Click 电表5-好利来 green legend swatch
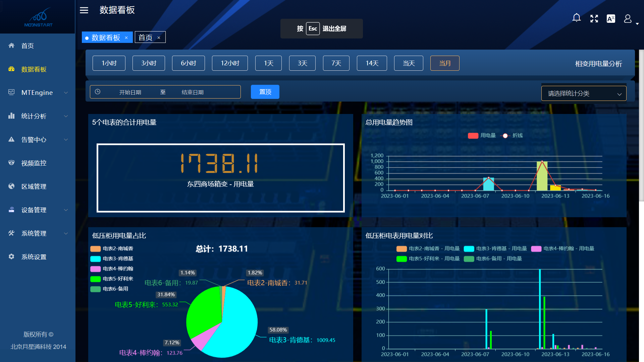The image size is (644, 362). pyautogui.click(x=96, y=279)
